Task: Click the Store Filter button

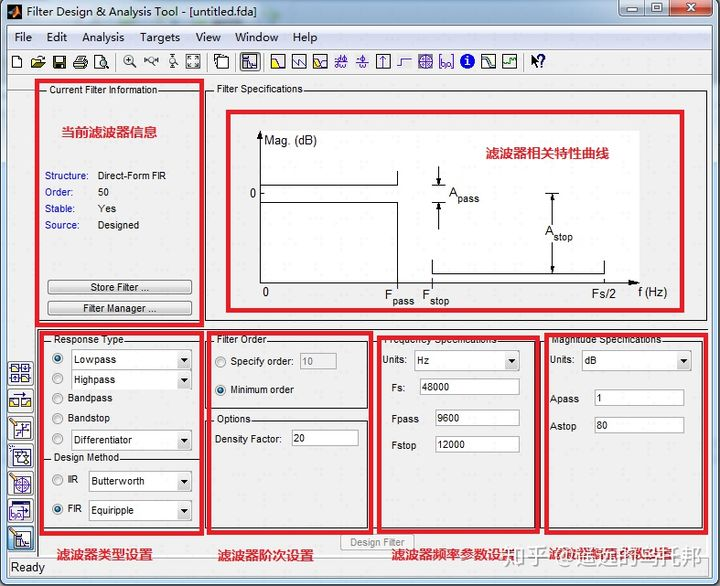Action: (x=119, y=287)
